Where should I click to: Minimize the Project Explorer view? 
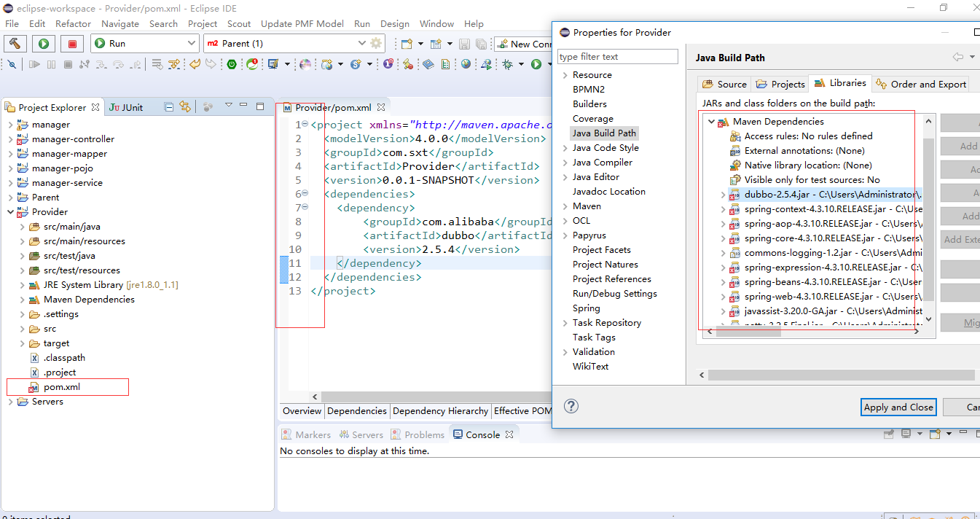[x=244, y=106]
